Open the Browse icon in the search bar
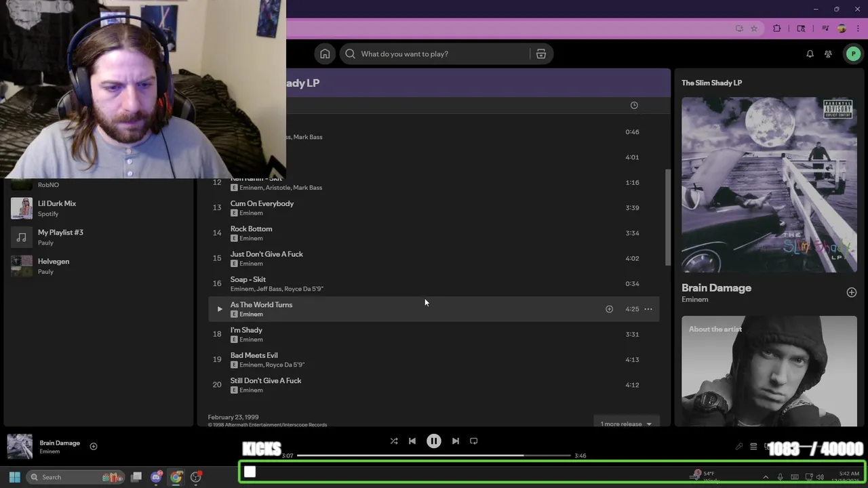Screen dimensions: 868x488 coord(541,54)
